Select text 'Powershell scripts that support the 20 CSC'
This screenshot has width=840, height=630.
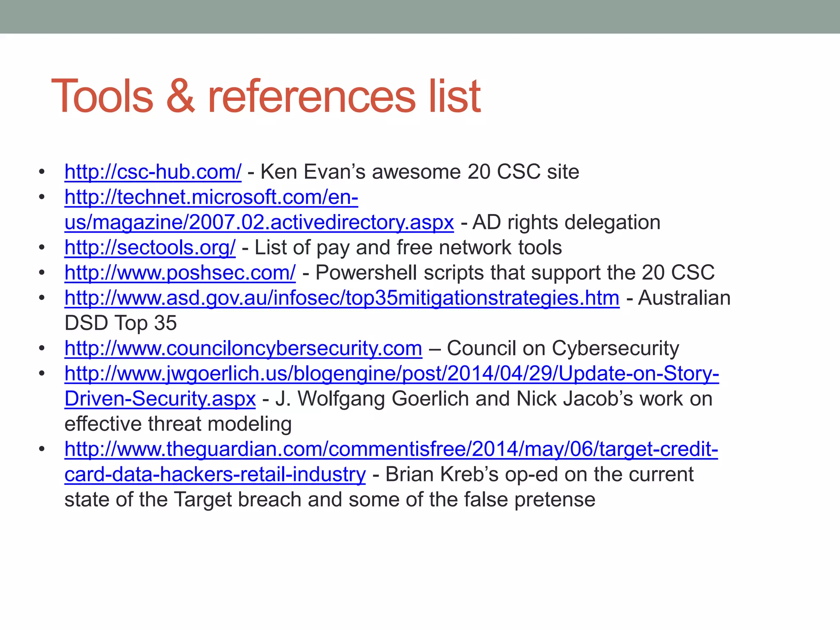pos(515,273)
